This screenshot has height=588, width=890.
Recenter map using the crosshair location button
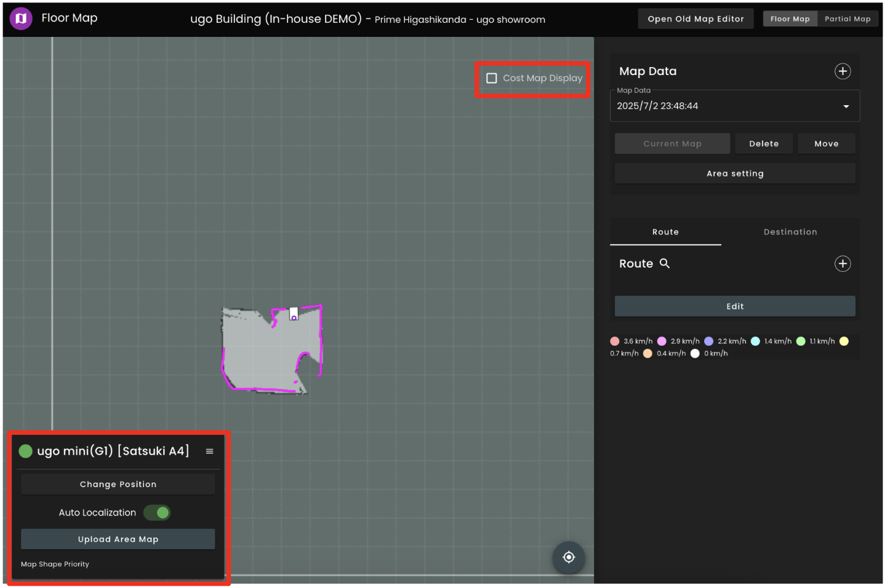[568, 557]
